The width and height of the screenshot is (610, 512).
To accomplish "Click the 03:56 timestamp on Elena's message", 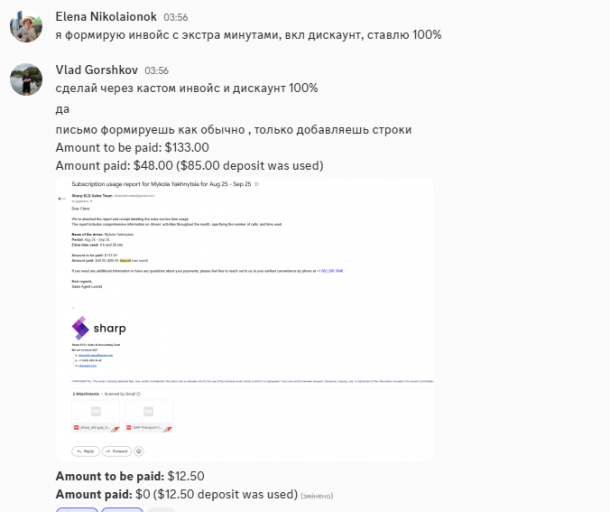I will (174, 18).
